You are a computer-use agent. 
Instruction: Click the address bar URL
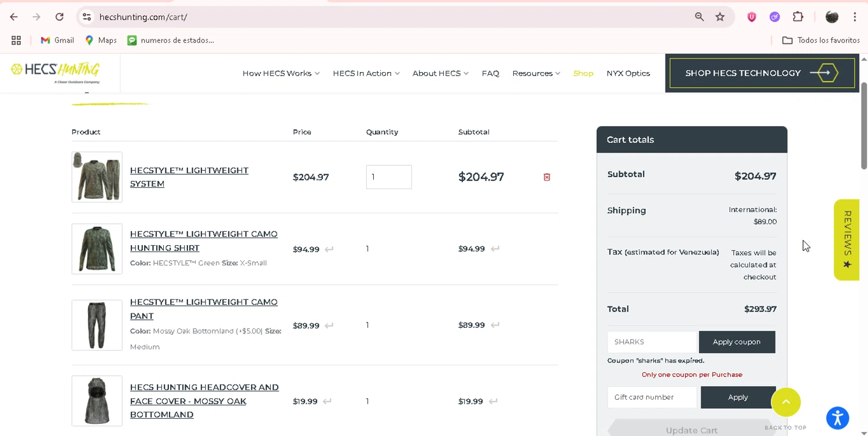click(143, 17)
